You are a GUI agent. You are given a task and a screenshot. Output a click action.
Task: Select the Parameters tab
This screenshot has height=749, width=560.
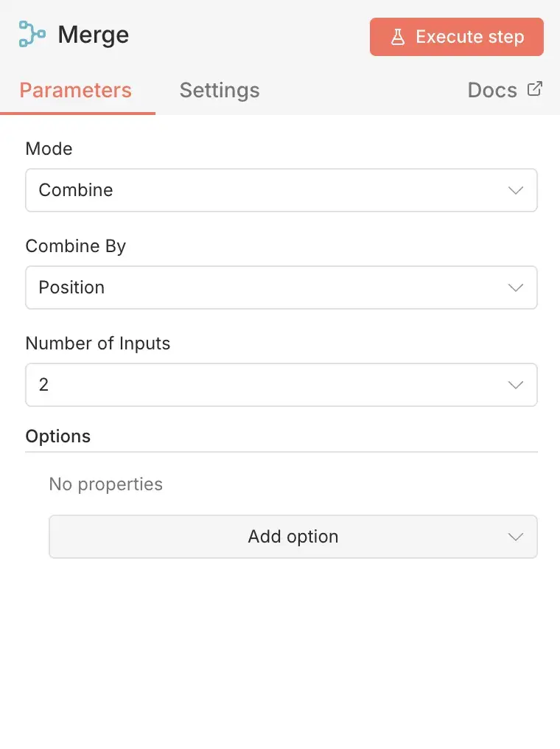(75, 90)
